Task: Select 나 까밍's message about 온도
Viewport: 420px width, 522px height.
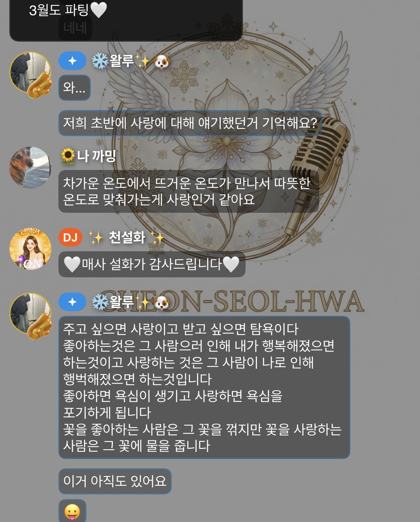Action: coord(189,191)
